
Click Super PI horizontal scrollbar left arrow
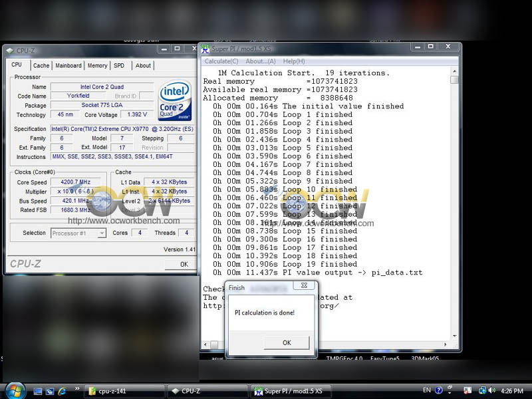coord(205,344)
